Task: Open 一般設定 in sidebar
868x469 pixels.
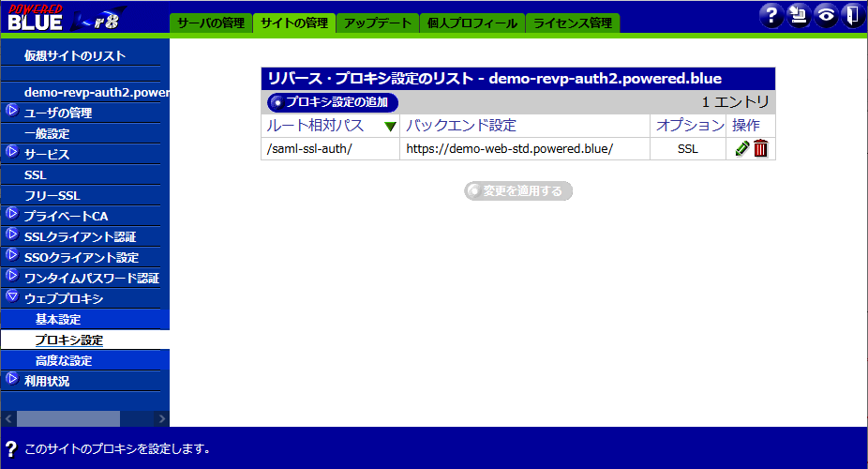Action: click(47, 133)
